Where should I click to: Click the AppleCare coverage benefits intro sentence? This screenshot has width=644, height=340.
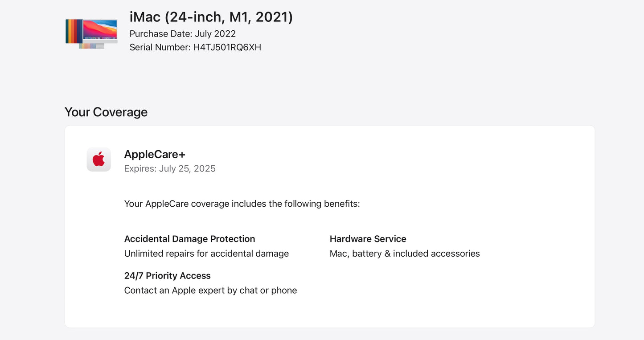(242, 204)
